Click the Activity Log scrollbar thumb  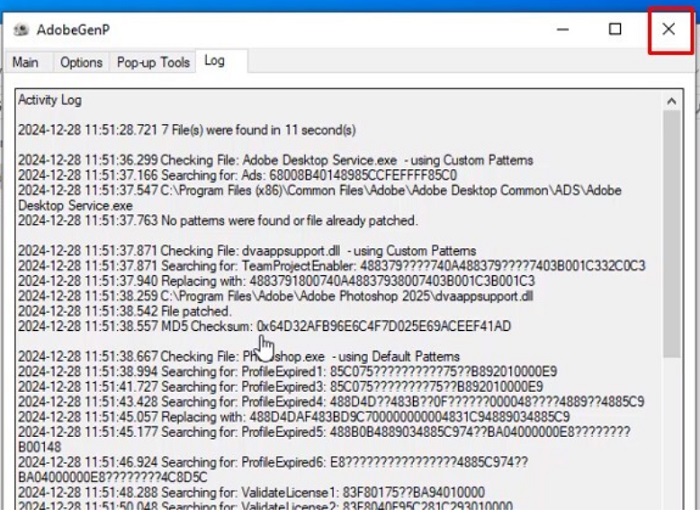671,233
